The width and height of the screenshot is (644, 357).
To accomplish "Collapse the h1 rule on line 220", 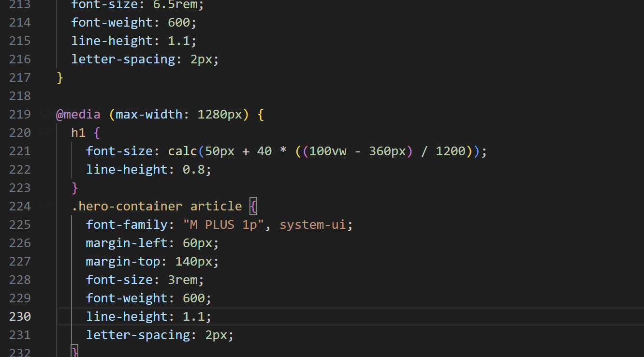I will coord(45,133).
